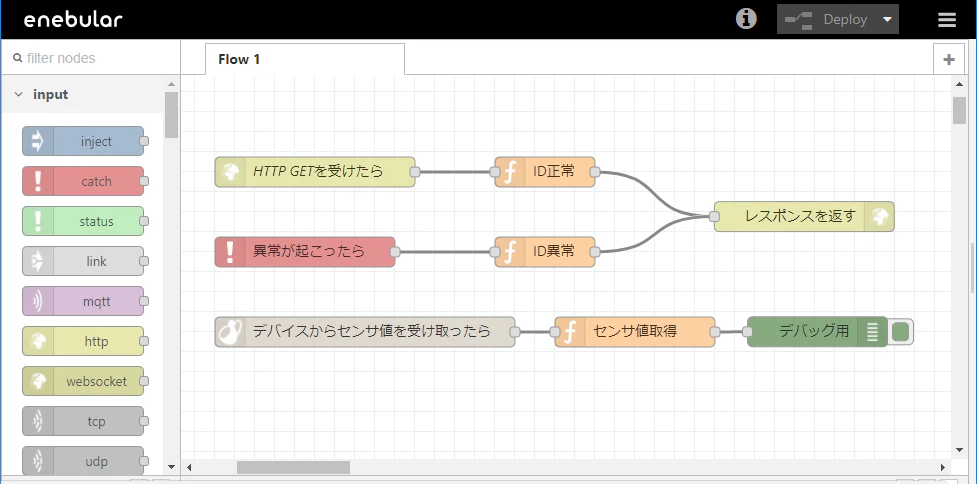Click the palette scrollbar down arrow
The height and width of the screenshot is (484, 977).
(171, 467)
